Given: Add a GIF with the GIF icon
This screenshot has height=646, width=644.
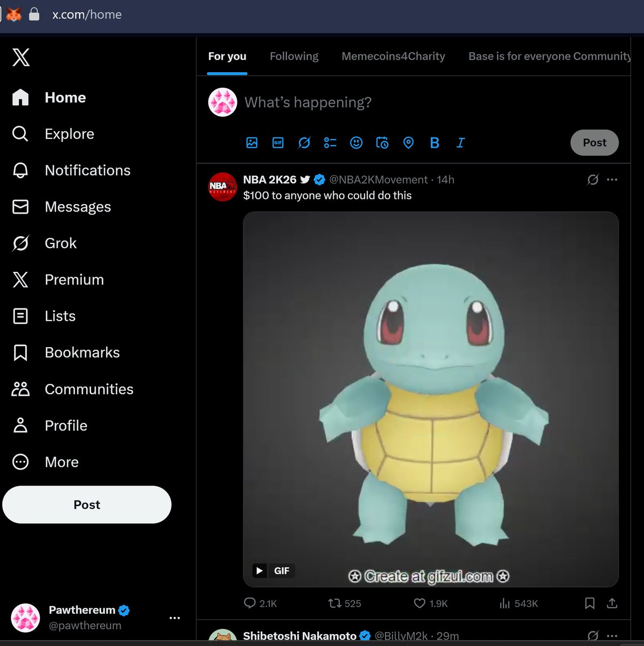Looking at the screenshot, I should point(278,143).
